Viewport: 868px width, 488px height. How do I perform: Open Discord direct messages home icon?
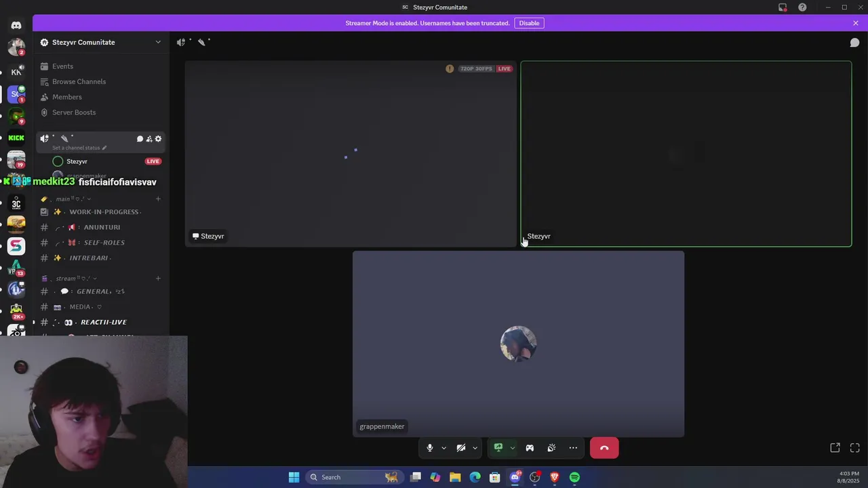(x=16, y=25)
